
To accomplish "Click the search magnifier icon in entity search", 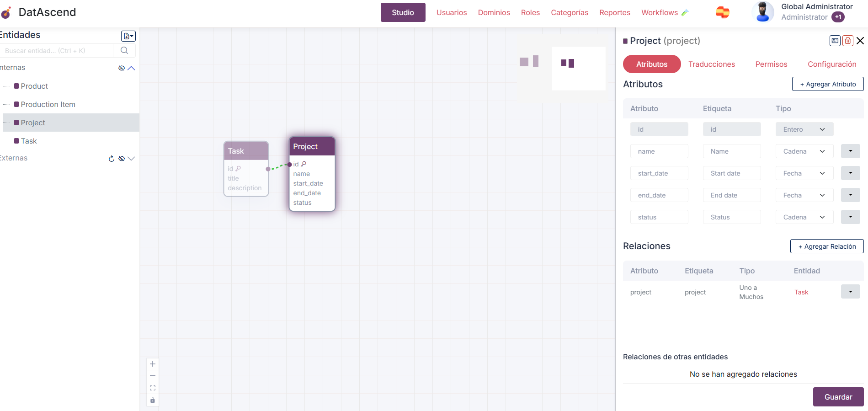I will [124, 50].
